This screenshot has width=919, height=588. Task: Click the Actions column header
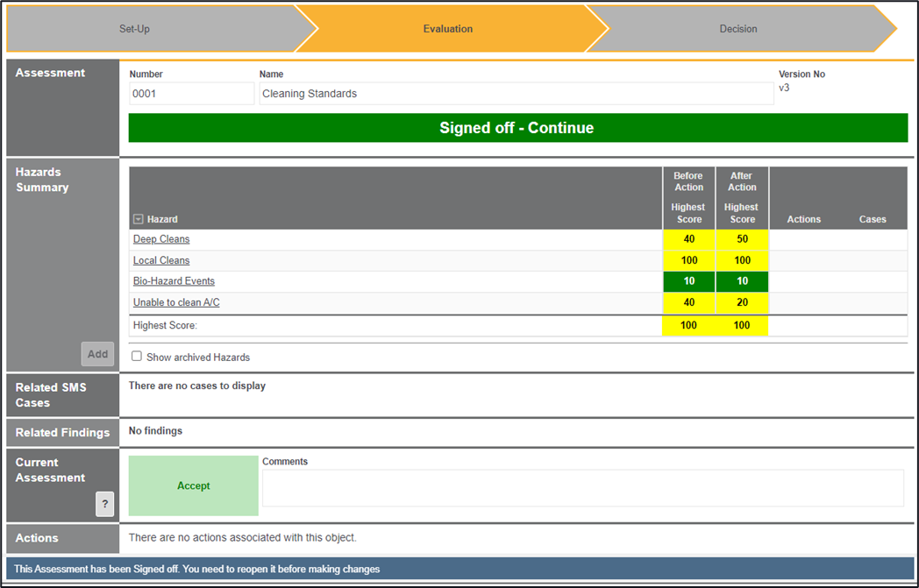803,219
